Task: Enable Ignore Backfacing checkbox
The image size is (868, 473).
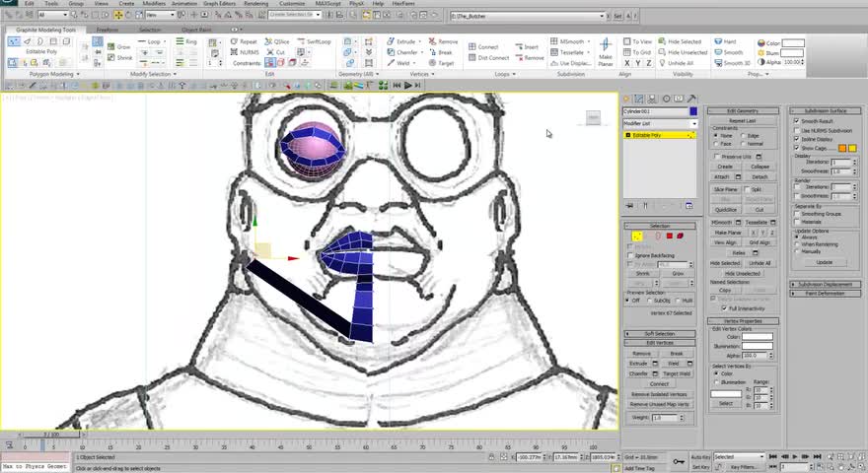Action: click(630, 255)
